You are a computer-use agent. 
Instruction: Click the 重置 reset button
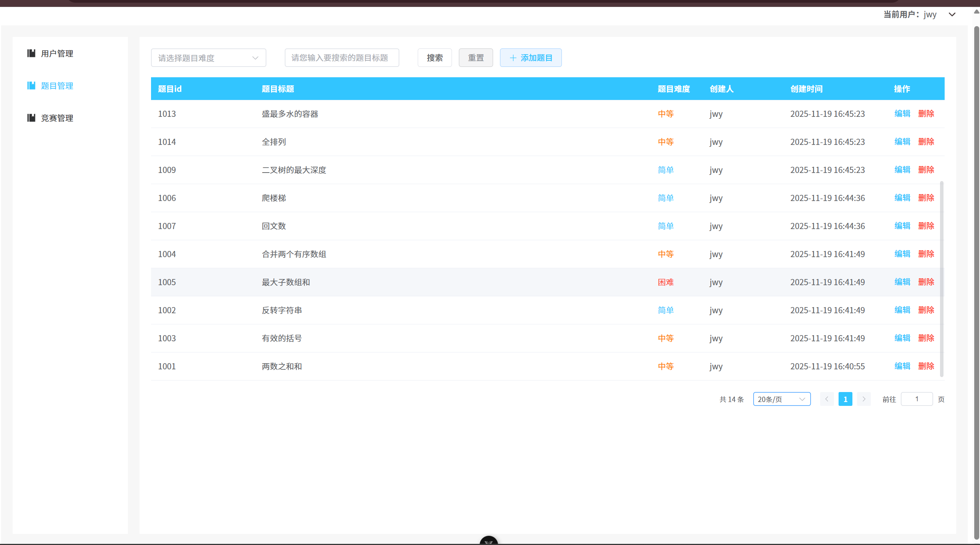(475, 57)
